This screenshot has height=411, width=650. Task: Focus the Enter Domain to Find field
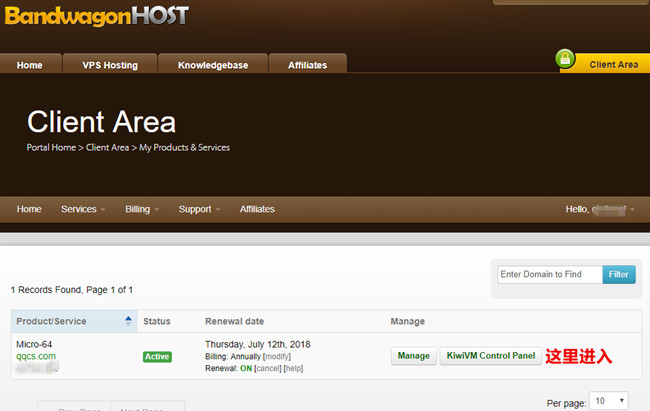(550, 274)
